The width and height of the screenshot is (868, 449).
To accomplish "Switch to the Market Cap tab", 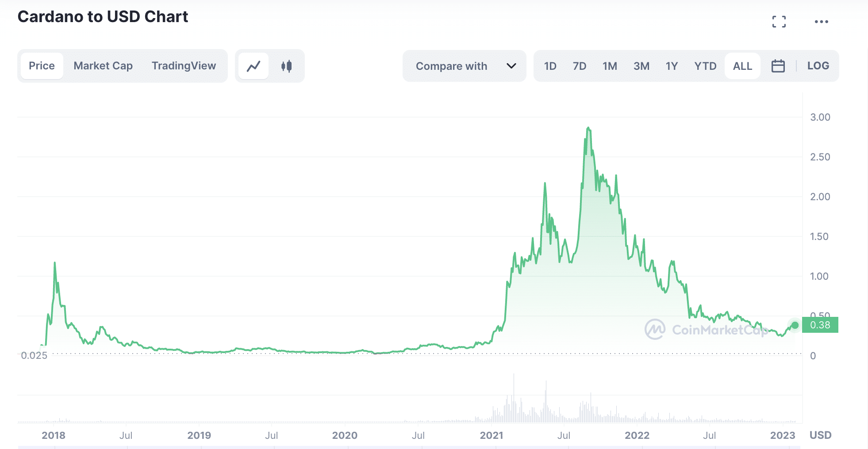I will (x=103, y=66).
